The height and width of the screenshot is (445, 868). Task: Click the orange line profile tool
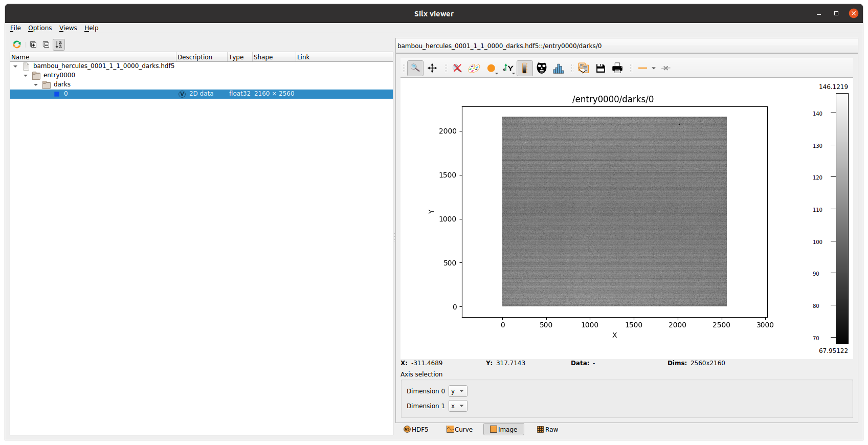[643, 68]
